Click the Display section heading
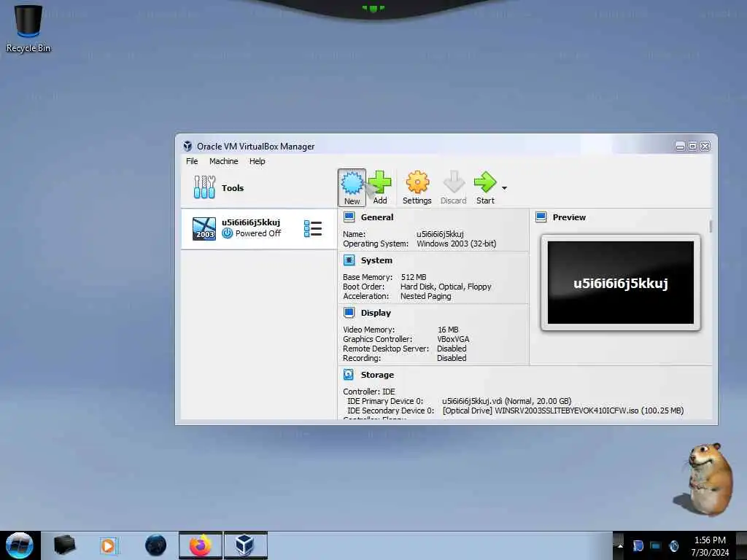The height and width of the screenshot is (560, 747). pyautogui.click(x=376, y=313)
